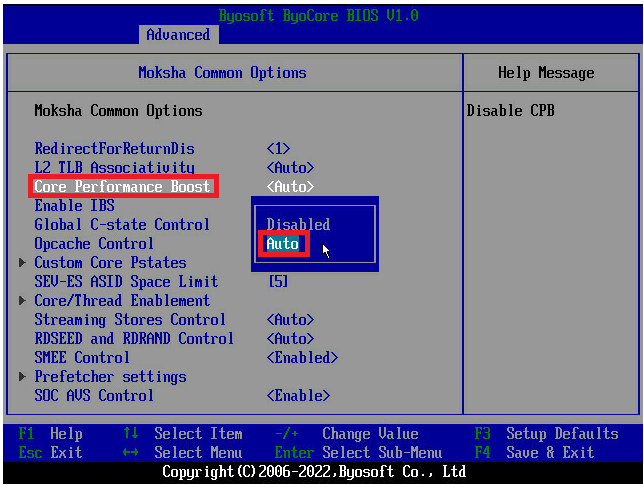The height and width of the screenshot is (487, 644).
Task: Click the Enter Select Sub-Menu hint
Action: click(x=359, y=453)
